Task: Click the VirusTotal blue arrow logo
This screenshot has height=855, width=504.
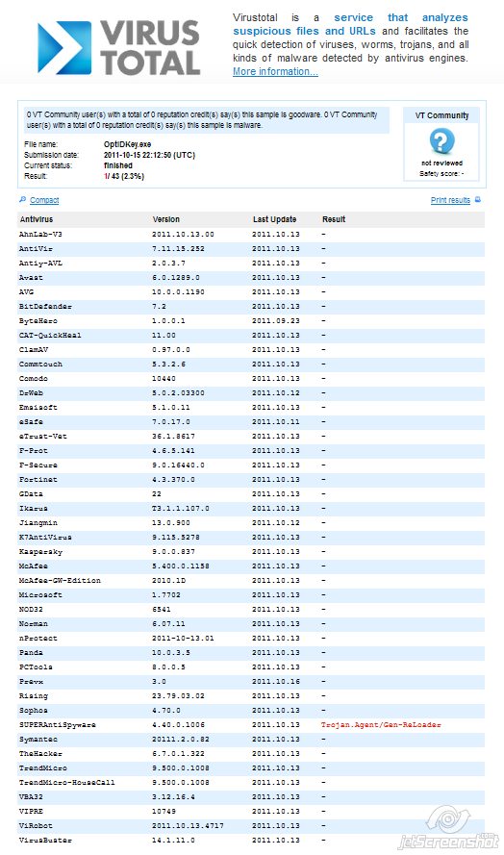Action: (x=64, y=48)
